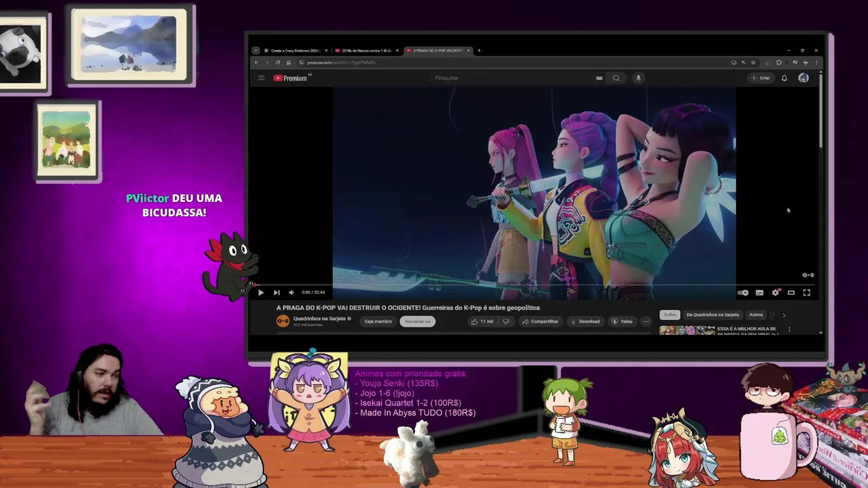
Task: Start voice search with microphone
Action: tap(638, 78)
